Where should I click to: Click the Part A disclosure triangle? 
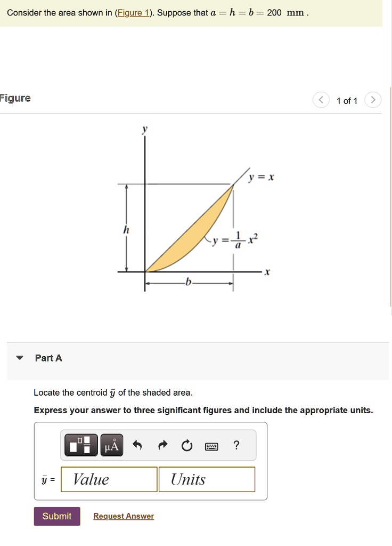pyautogui.click(x=19, y=358)
